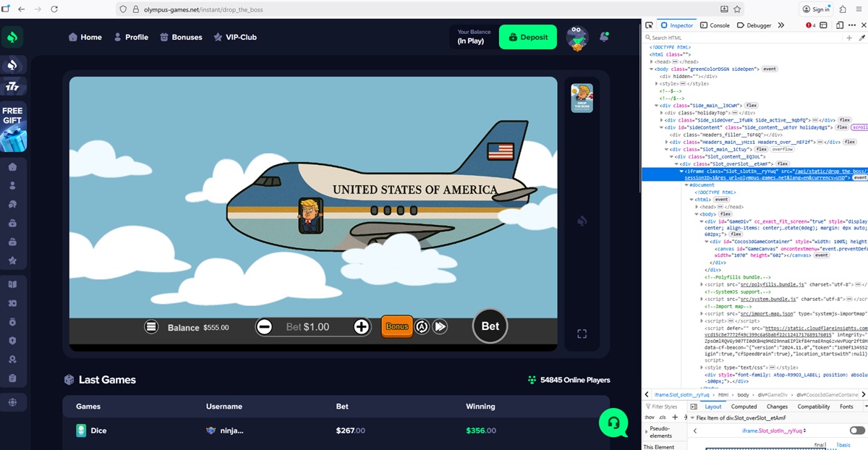Select the Drop the Boss game thumbnail
This screenshot has height=450, width=868.
582,98
